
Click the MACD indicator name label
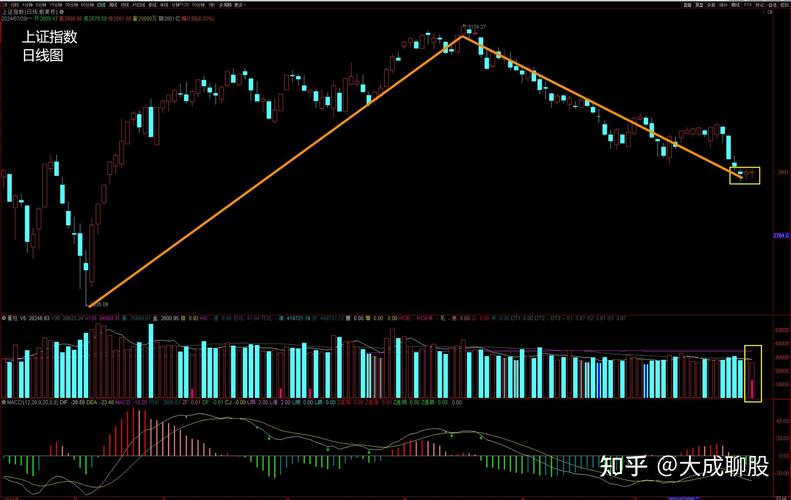pyautogui.click(x=12, y=401)
